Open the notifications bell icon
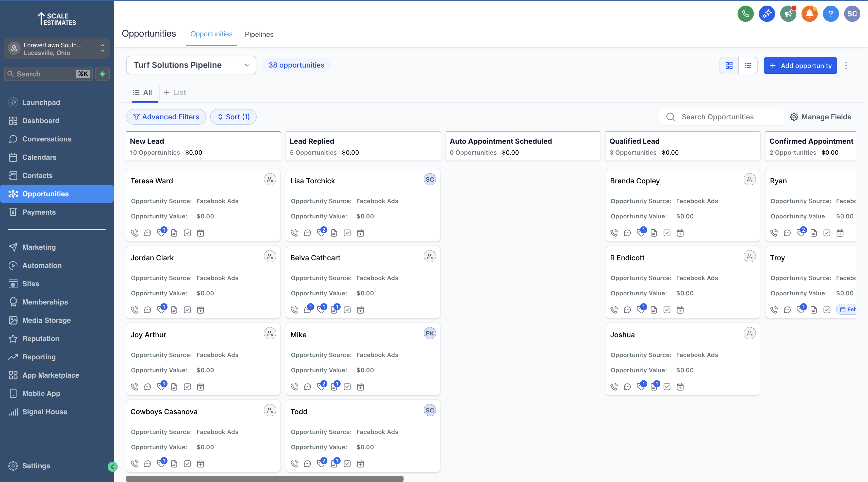The image size is (868, 482). pyautogui.click(x=809, y=14)
